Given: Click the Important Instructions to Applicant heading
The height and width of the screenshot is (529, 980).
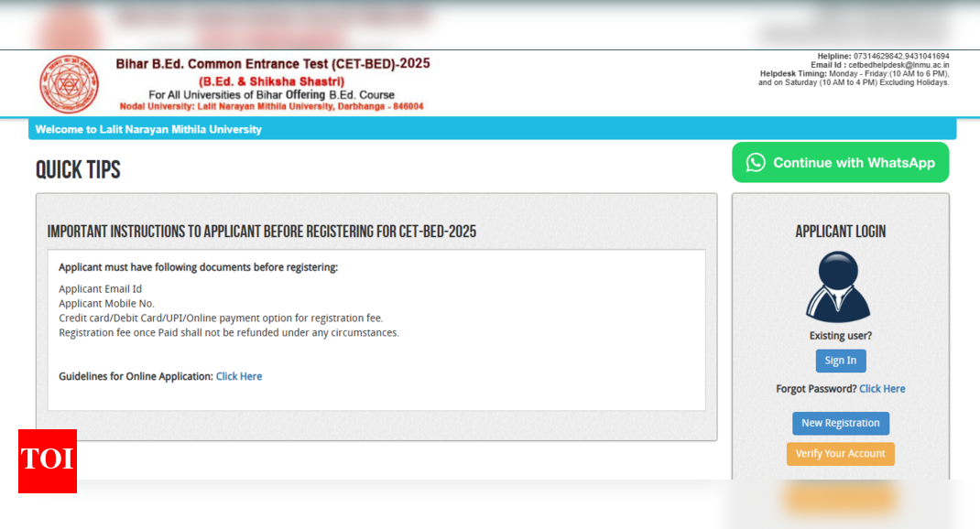Looking at the screenshot, I should [x=261, y=232].
